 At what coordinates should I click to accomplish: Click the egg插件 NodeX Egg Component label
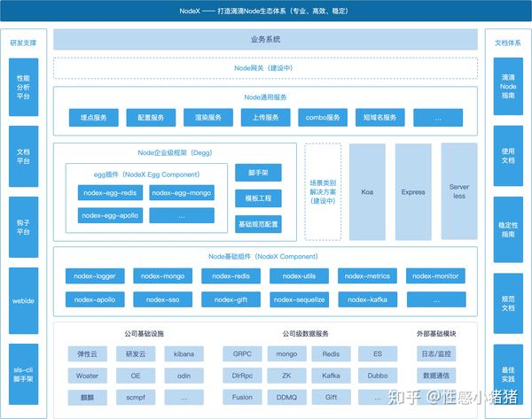146,175
